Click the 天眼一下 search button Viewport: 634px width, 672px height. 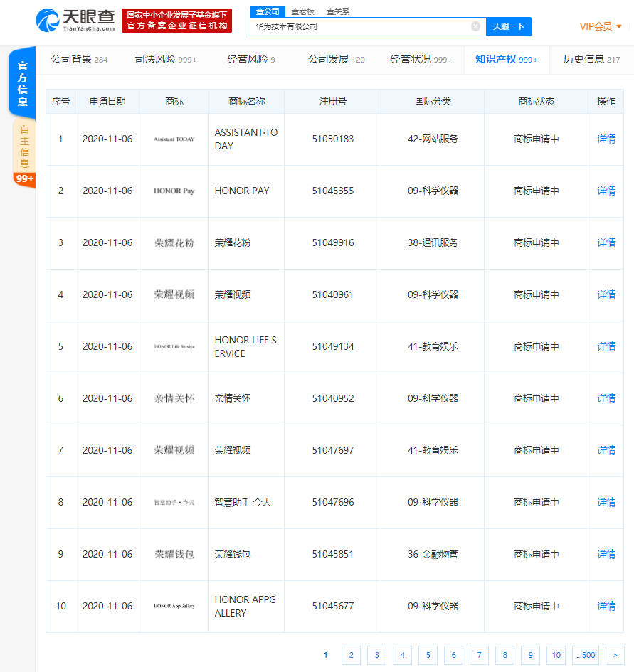(x=508, y=26)
